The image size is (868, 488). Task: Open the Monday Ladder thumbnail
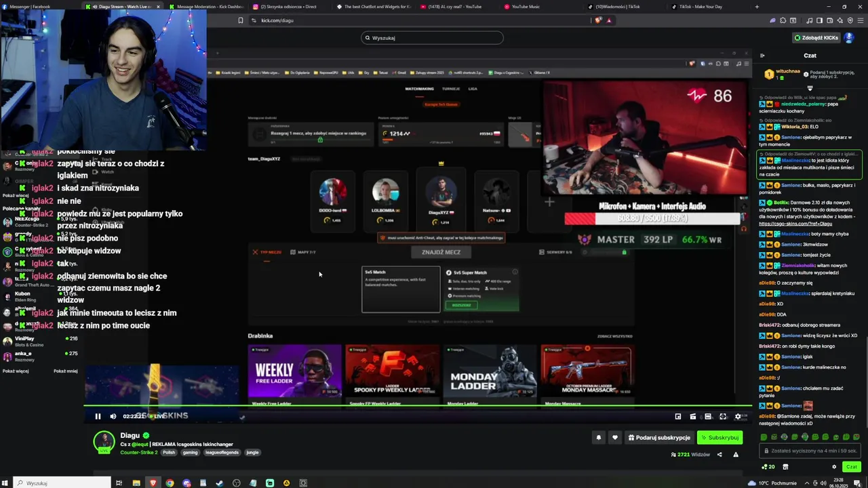tap(490, 371)
